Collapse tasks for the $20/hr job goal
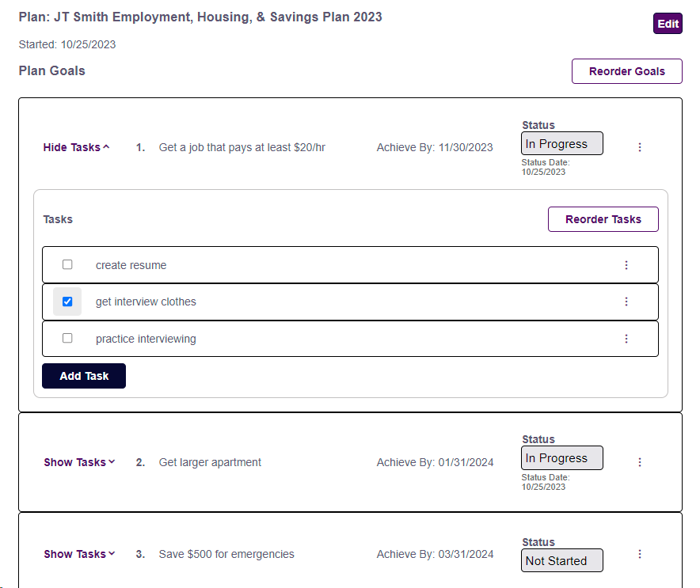The width and height of the screenshot is (700, 588). point(76,147)
